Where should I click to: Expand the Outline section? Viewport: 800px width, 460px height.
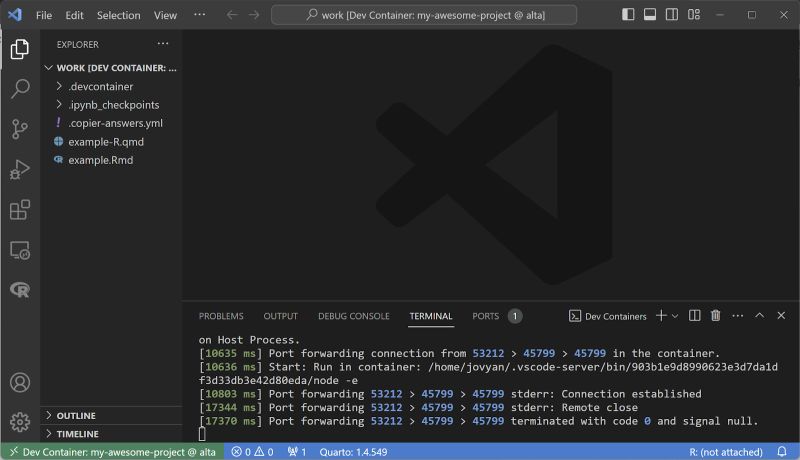point(111,416)
